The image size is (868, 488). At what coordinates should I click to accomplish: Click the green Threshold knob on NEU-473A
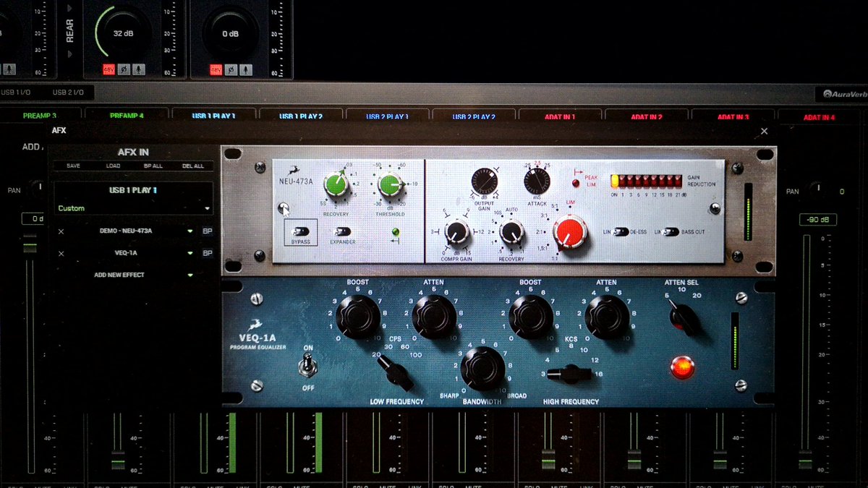(x=391, y=186)
